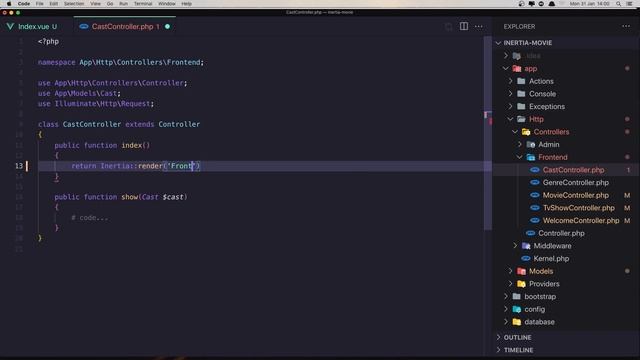Click the Vue icon on Index.vue tab
The height and width of the screenshot is (360, 640).
(x=10, y=27)
